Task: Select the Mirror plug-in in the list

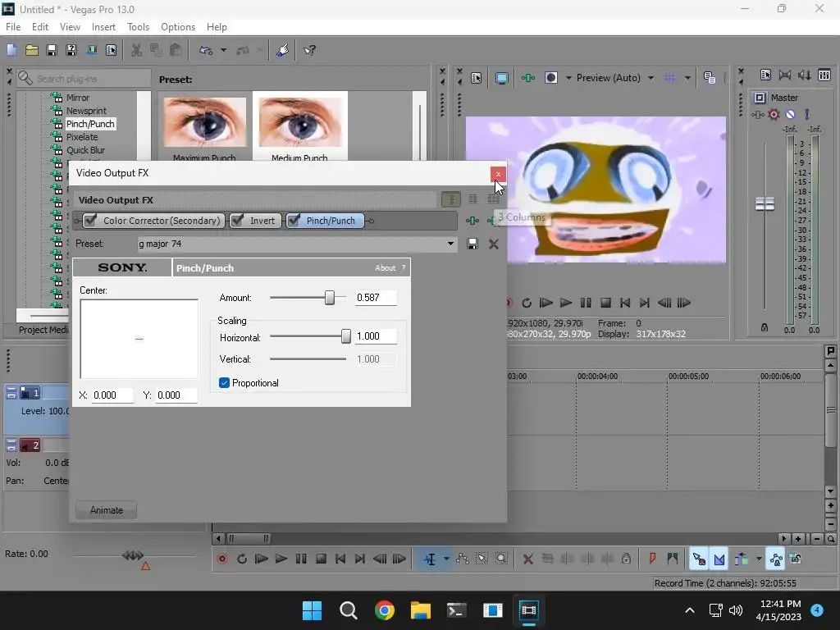Action: (x=78, y=98)
